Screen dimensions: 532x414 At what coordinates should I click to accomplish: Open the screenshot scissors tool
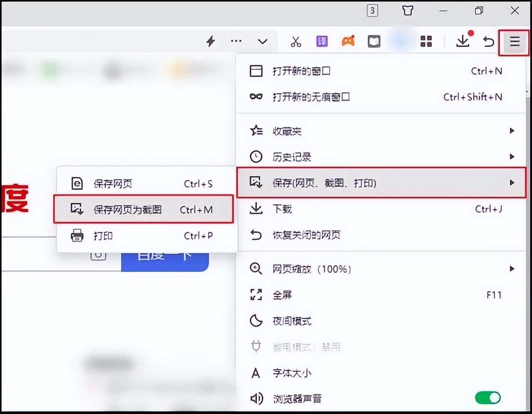coord(296,41)
